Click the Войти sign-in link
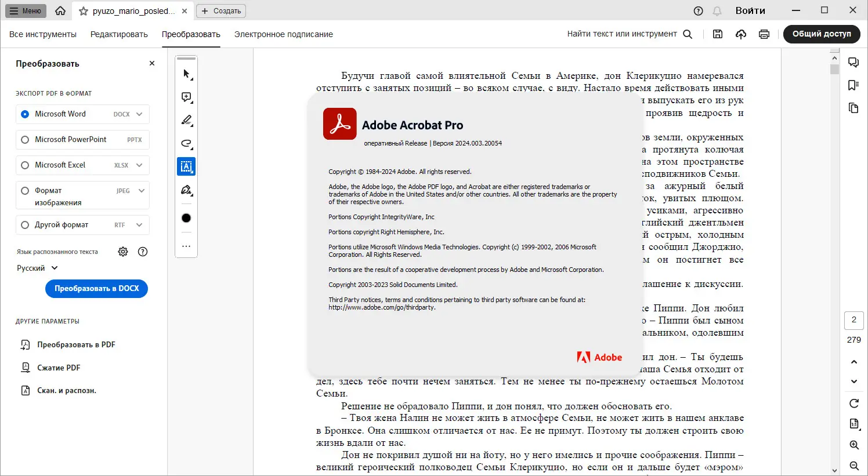The image size is (868, 476). pyautogui.click(x=750, y=10)
